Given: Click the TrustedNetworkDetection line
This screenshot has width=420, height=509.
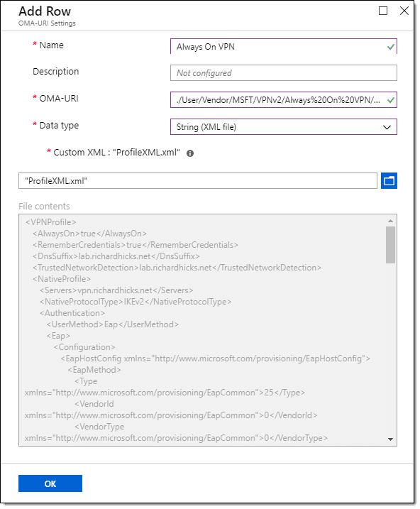Looking at the screenshot, I should (x=177, y=268).
